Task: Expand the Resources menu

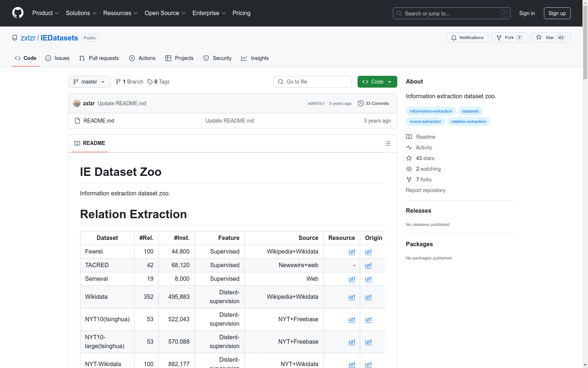Action: pyautogui.click(x=121, y=13)
